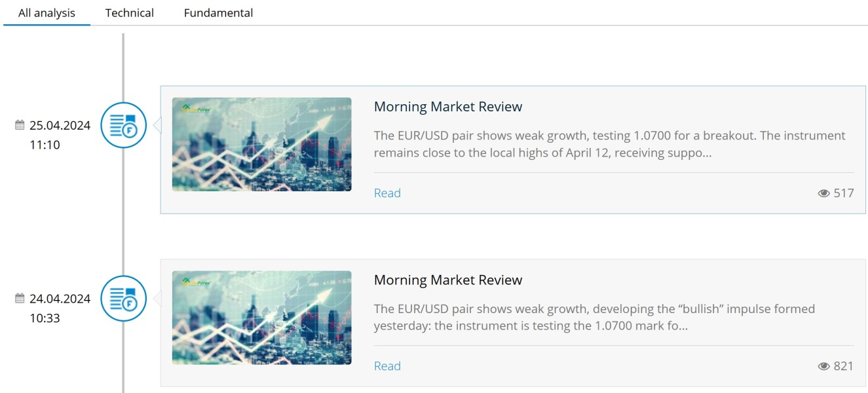Click calendar icon next to 25.04.2024

pos(20,125)
